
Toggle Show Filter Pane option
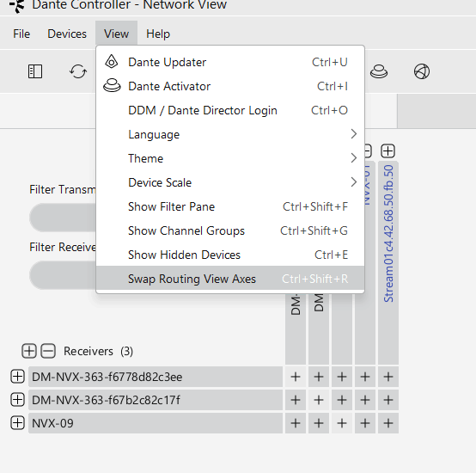tap(230, 206)
